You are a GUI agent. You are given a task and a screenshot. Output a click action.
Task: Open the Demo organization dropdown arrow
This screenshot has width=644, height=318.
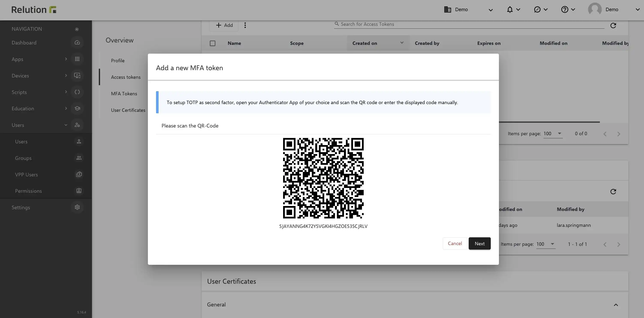(491, 10)
